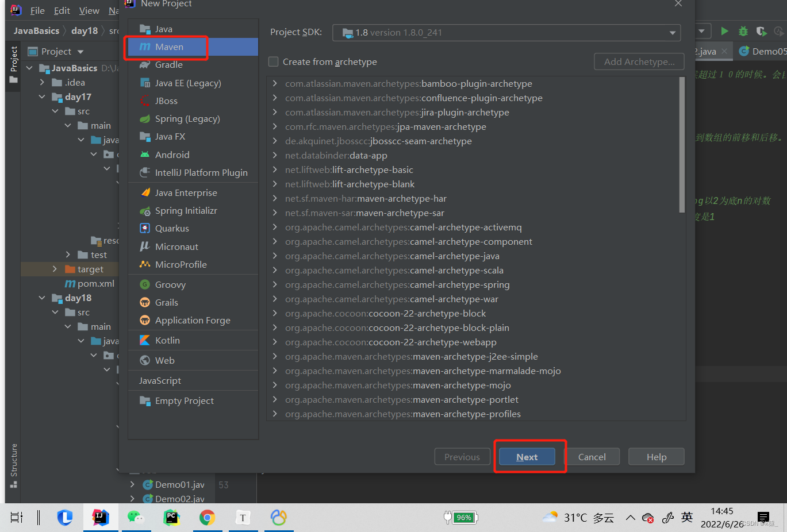The width and height of the screenshot is (787, 532).
Task: Expand bamboo-plugin-archetype entry
Action: [x=275, y=83]
